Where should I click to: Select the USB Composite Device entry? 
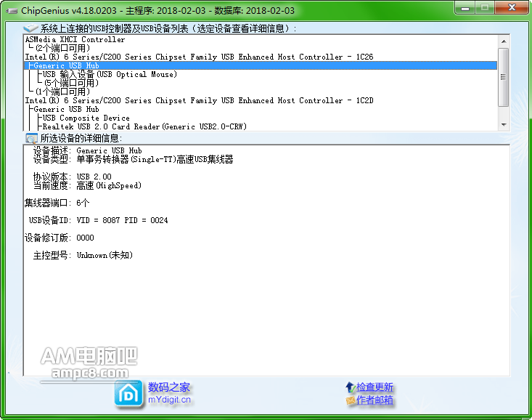pyautogui.click(x=86, y=118)
